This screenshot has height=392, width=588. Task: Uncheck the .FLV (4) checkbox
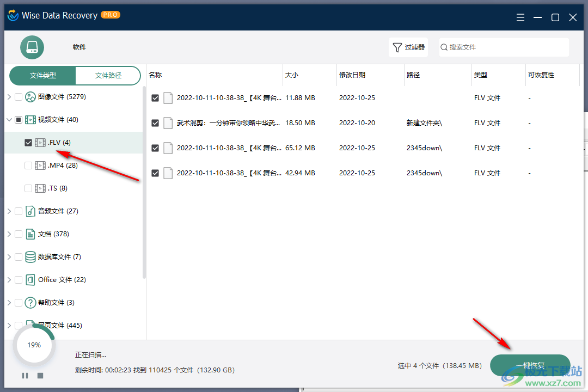[28, 143]
